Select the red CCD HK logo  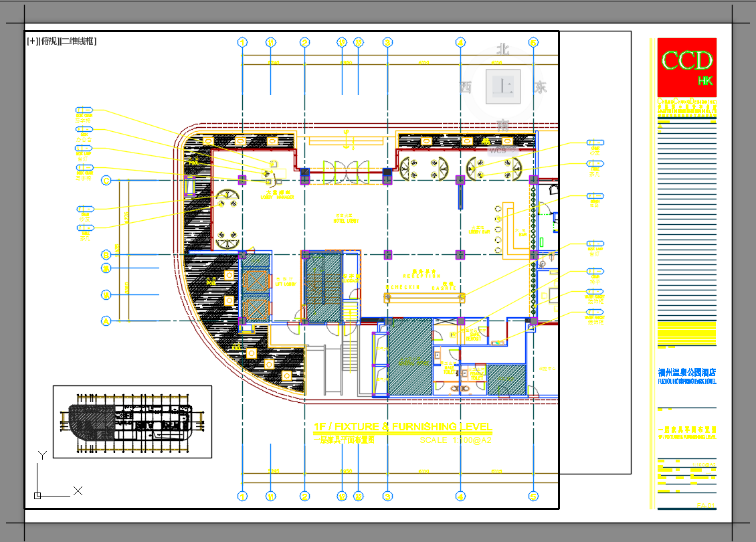pyautogui.click(x=687, y=68)
